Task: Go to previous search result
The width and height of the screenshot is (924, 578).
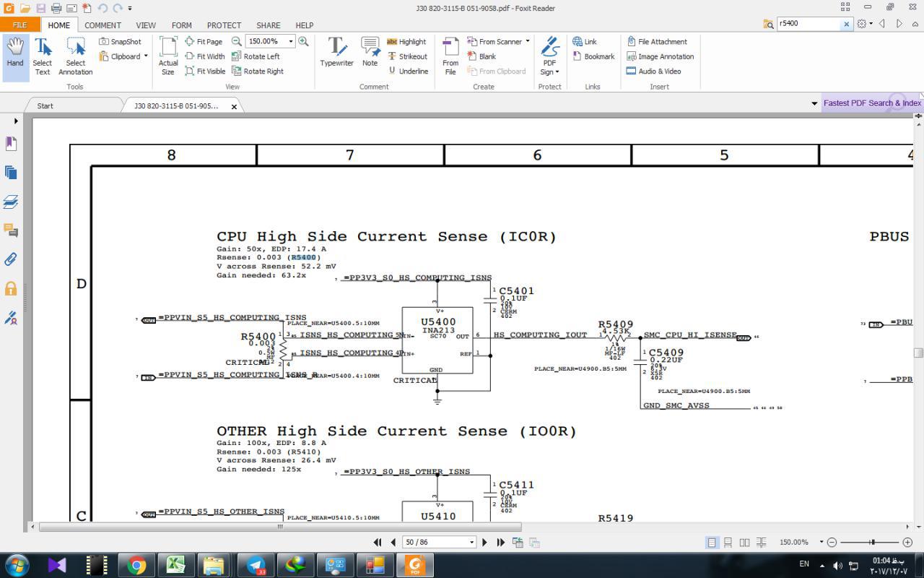Action: pos(882,24)
